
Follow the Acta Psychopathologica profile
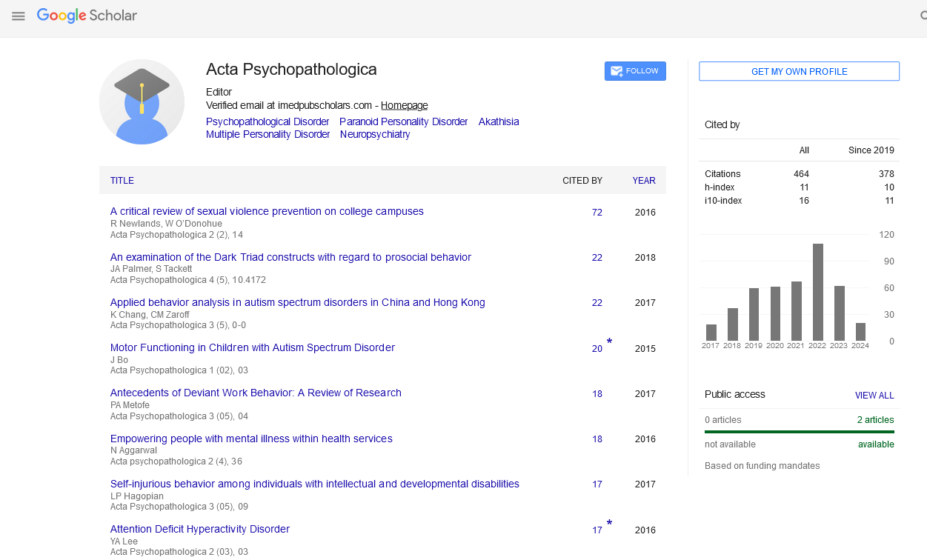635,71
